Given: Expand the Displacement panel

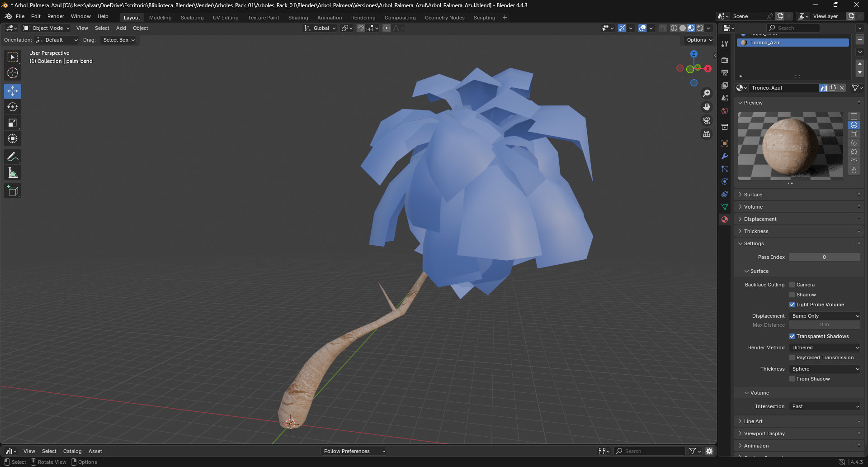Looking at the screenshot, I should point(799,219).
